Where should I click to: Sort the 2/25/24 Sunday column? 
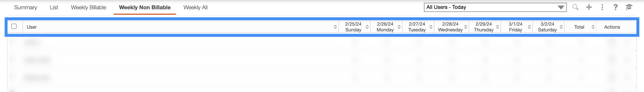pos(367,27)
